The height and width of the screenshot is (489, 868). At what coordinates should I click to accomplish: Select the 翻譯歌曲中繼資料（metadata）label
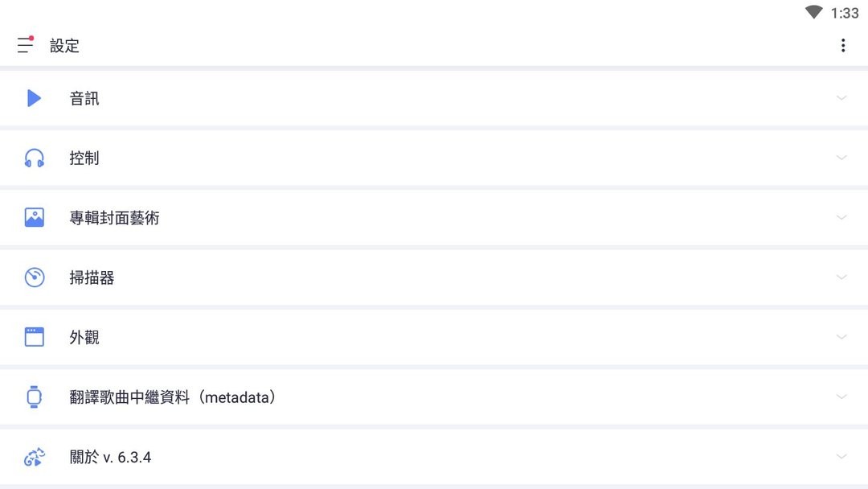point(174,397)
